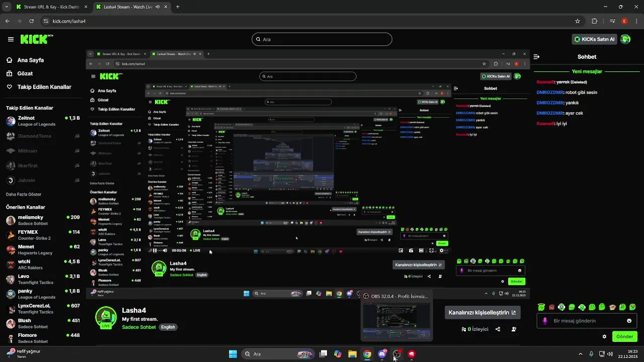Click the Yeni mesajlar divider label
644x362 pixels.
coord(587,71)
